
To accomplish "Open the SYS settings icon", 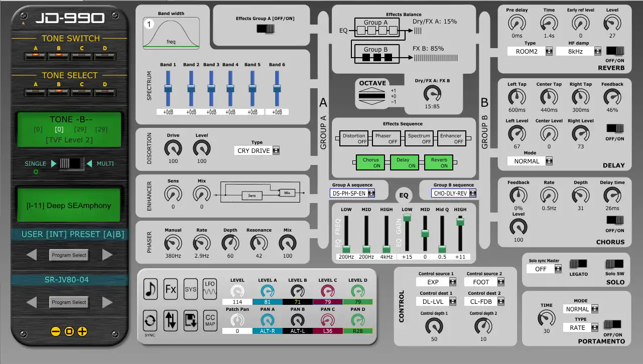I will 190,288.
